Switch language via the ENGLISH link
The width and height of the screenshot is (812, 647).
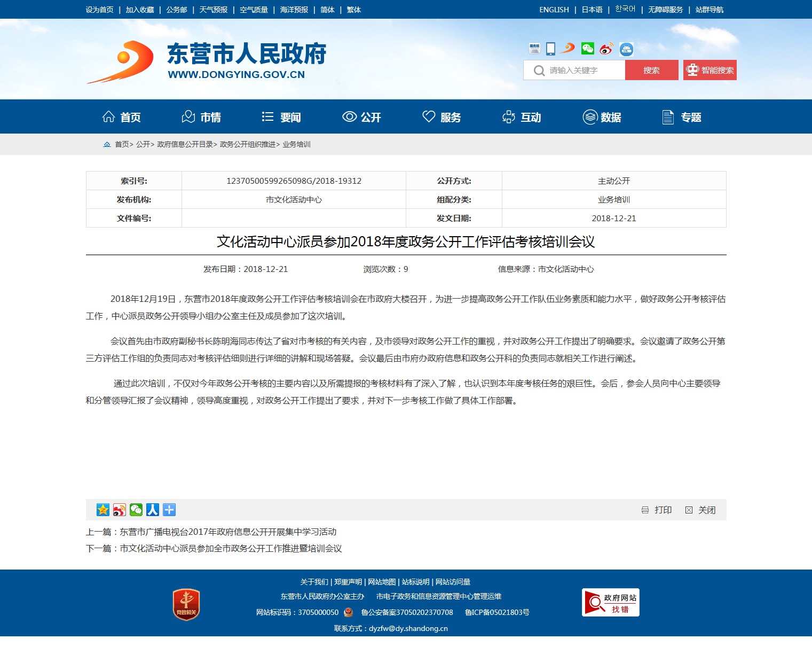[554, 10]
